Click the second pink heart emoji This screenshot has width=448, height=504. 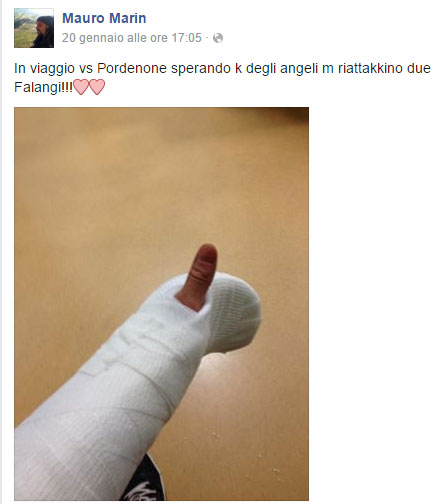(x=97, y=87)
